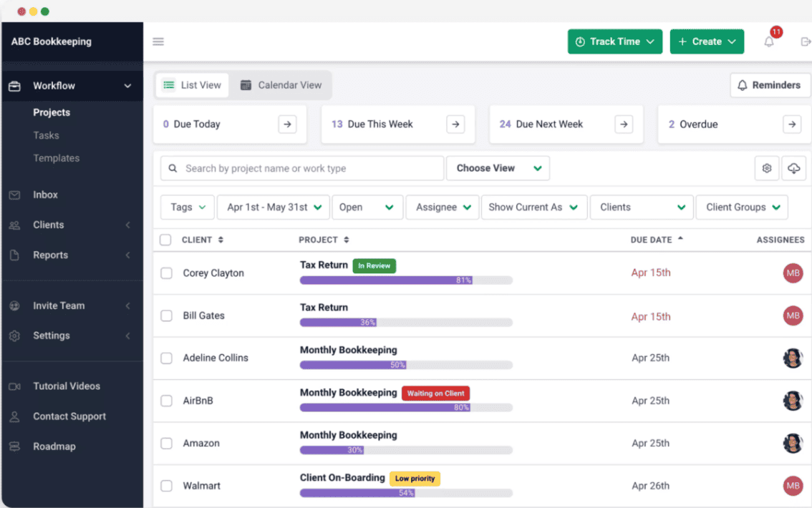
Task: Open Tasks in the sidebar
Action: (46, 135)
